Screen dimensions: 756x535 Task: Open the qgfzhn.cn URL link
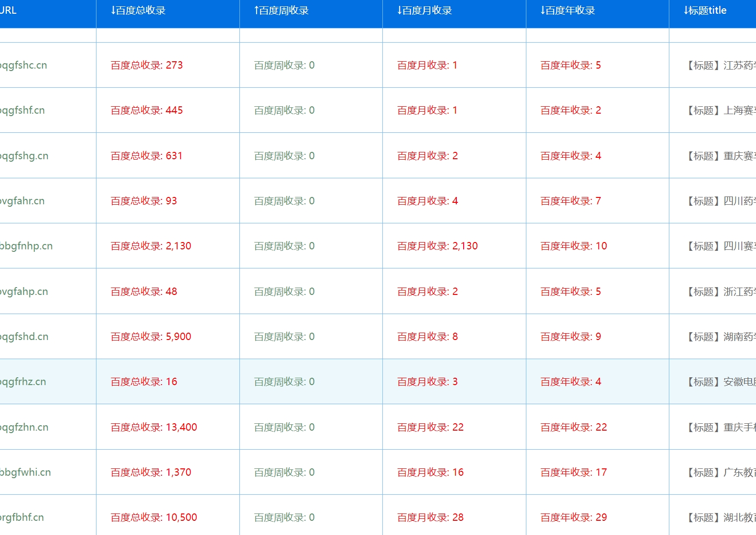(x=24, y=427)
